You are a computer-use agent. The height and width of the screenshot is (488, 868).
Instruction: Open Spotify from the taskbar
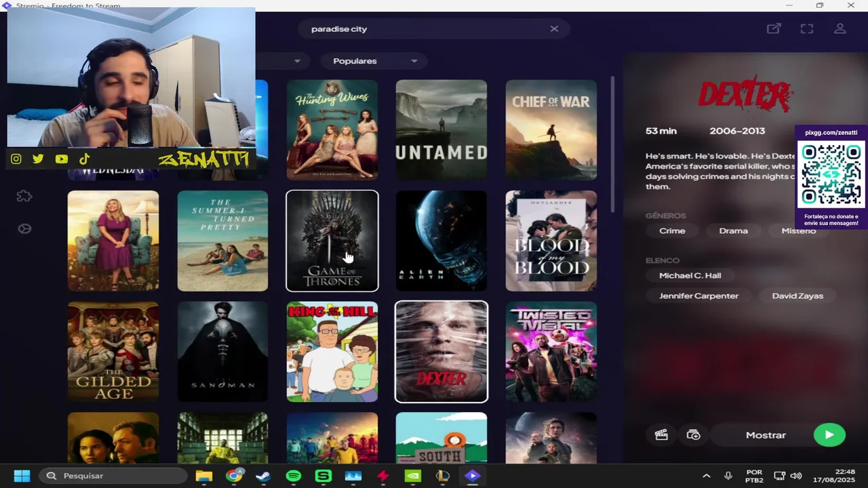click(x=293, y=476)
